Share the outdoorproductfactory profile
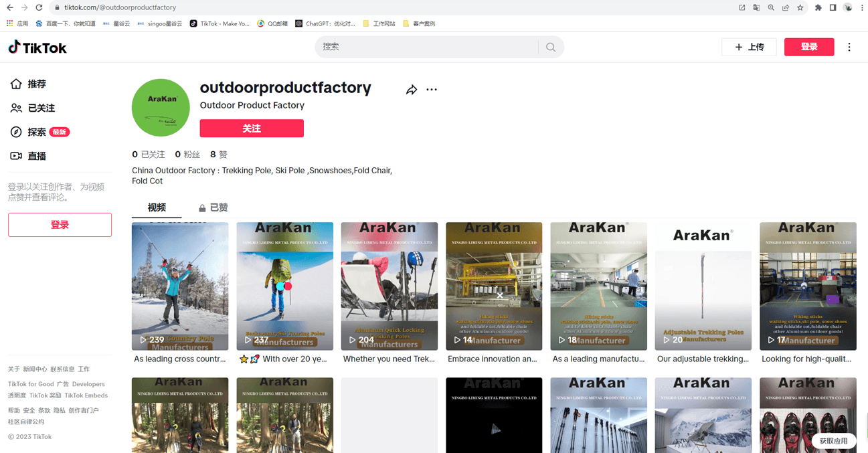This screenshot has height=453, width=868. [x=412, y=90]
